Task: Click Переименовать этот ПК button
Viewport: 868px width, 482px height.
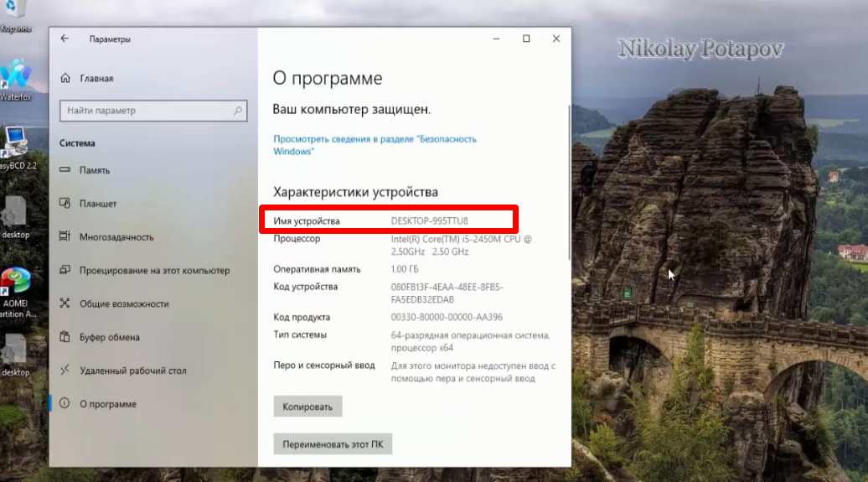Action: click(333, 444)
